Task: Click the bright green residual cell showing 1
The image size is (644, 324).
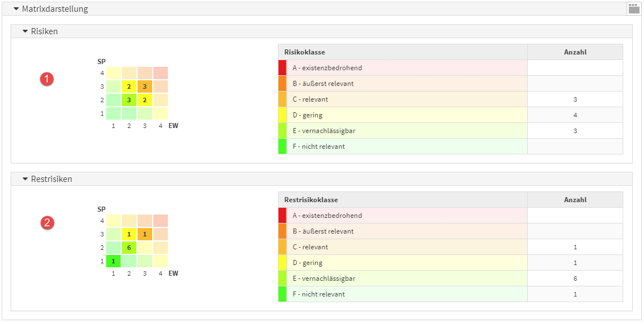Action: [113, 261]
